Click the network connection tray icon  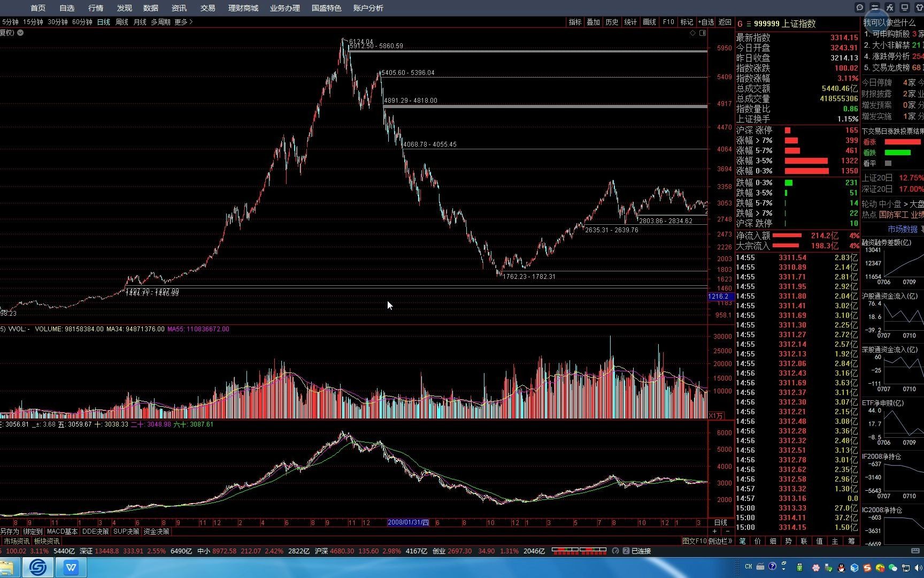(x=906, y=567)
